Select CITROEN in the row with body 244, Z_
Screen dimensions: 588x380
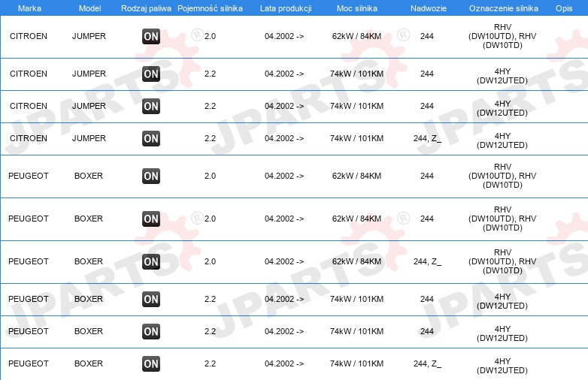(29, 138)
